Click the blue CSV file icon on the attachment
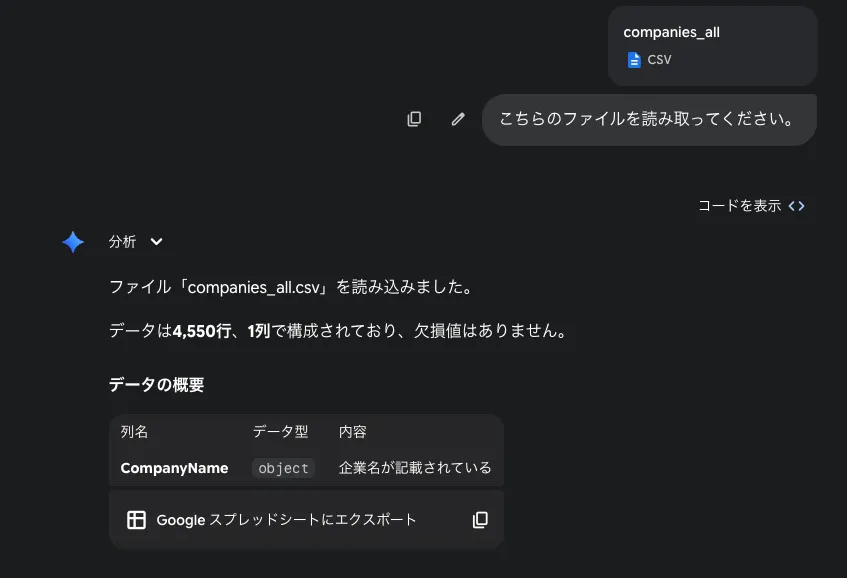This screenshot has width=847, height=578. (633, 59)
